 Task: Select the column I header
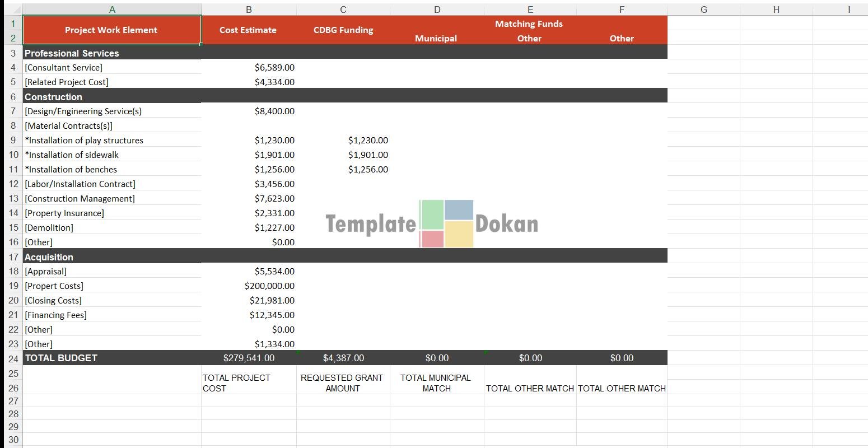pyautogui.click(x=848, y=10)
